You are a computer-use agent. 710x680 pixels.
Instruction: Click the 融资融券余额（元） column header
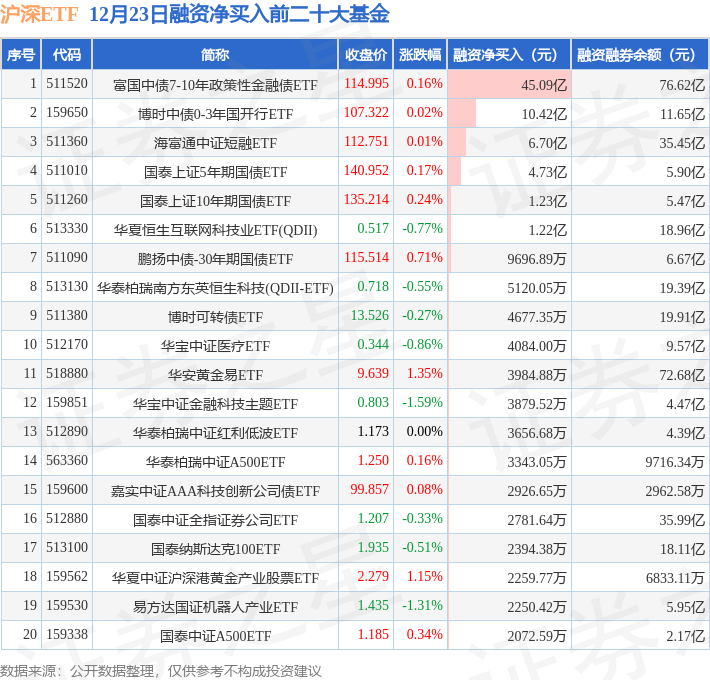click(x=640, y=55)
